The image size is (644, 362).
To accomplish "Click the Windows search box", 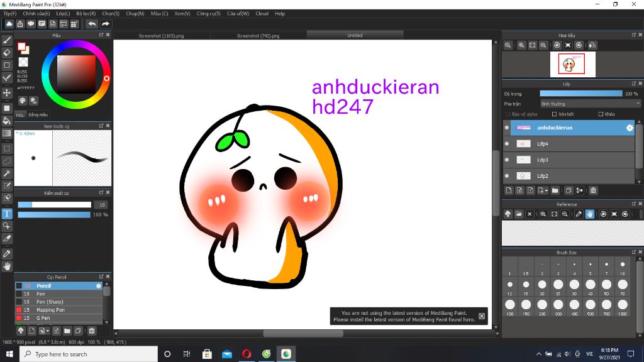I will (88, 354).
